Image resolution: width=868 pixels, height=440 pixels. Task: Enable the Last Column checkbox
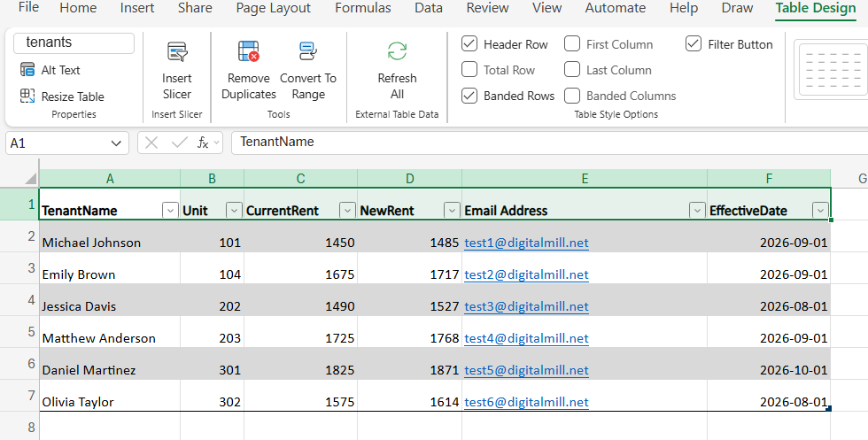click(572, 70)
